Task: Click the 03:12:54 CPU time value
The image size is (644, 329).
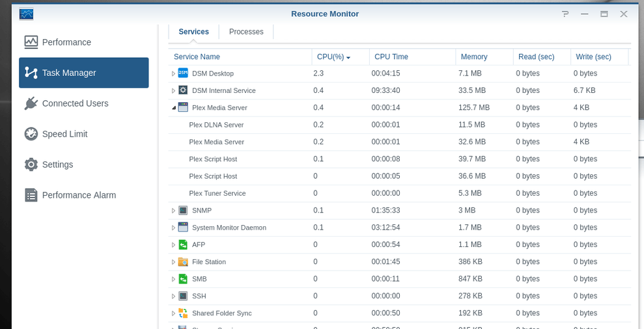Action: point(385,228)
